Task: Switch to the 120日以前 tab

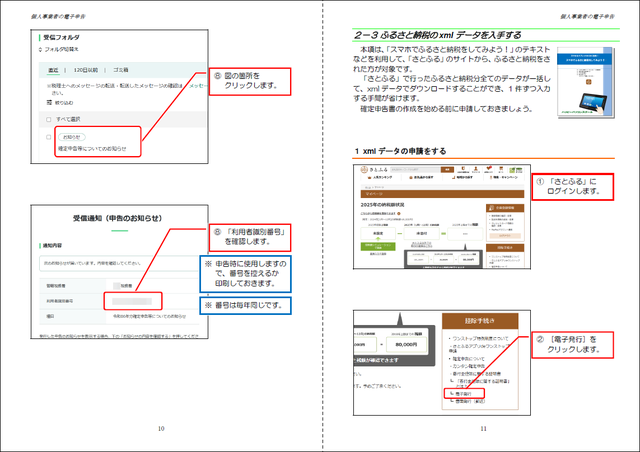Action: coord(86,70)
